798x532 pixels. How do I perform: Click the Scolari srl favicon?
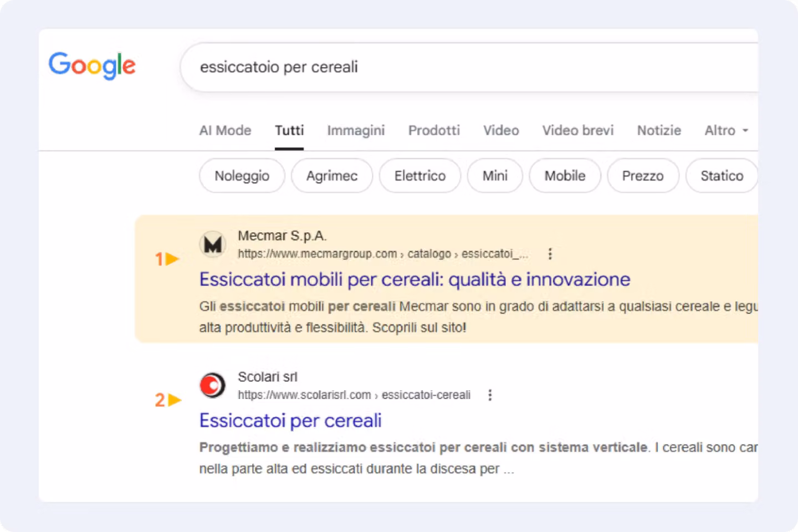213,385
